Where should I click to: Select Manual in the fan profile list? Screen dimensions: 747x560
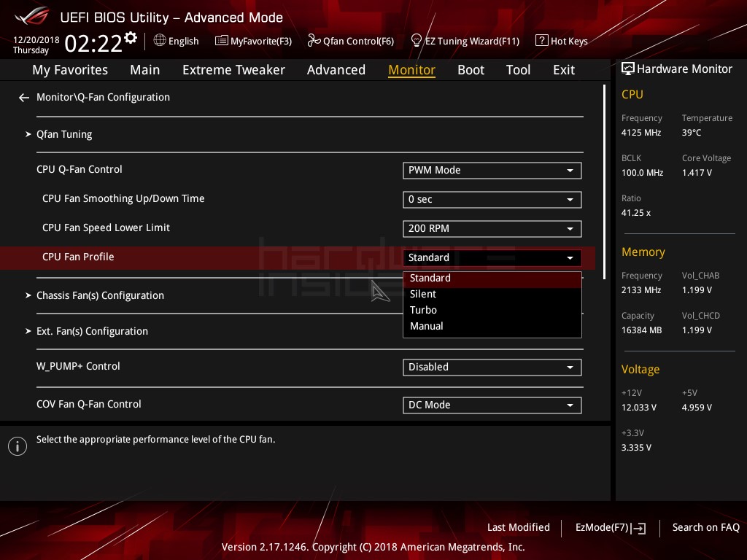pyautogui.click(x=492, y=326)
